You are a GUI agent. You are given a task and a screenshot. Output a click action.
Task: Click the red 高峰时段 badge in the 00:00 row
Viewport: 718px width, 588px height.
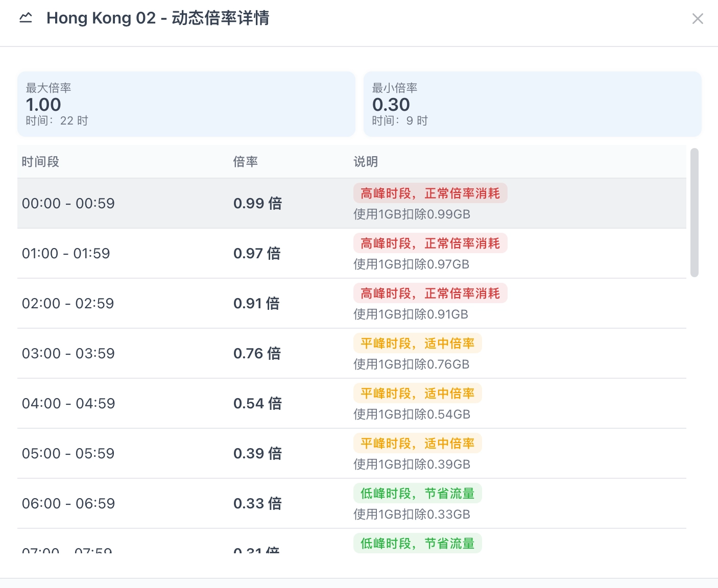click(430, 193)
